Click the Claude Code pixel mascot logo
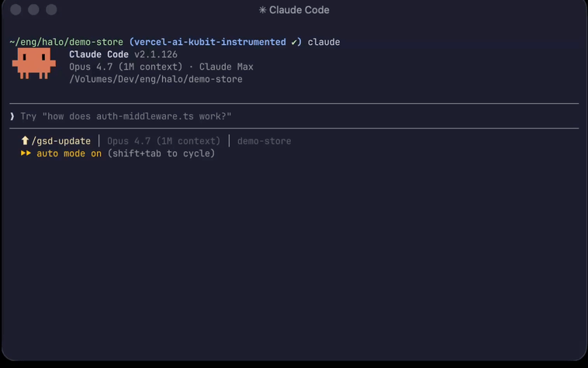 34,64
